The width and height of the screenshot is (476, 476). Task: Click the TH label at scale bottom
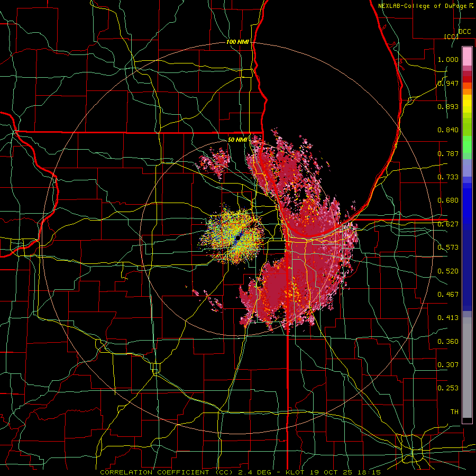[x=454, y=412]
